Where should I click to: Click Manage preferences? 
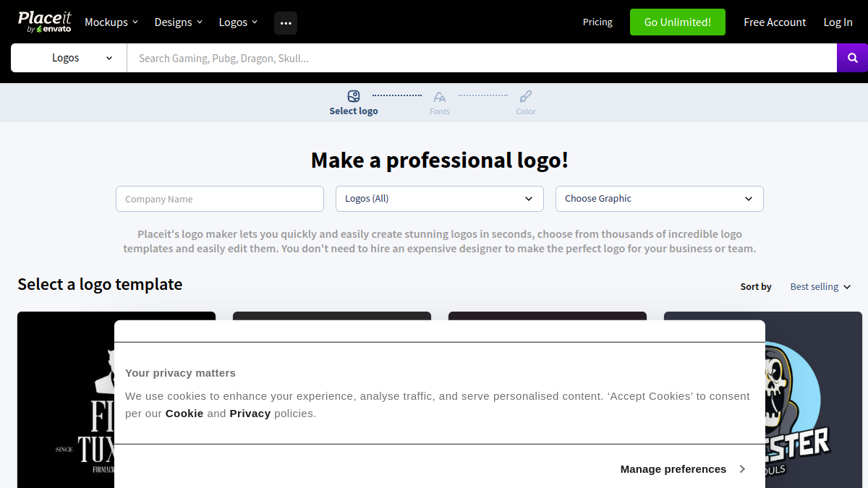click(x=673, y=469)
